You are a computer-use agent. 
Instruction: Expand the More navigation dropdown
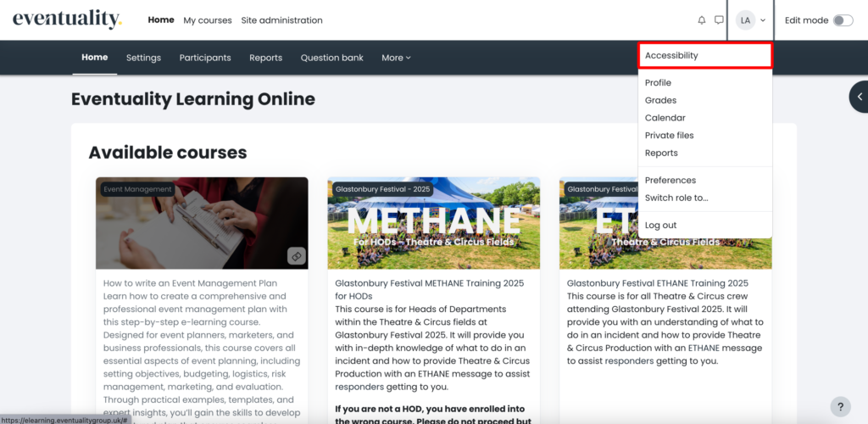397,58
